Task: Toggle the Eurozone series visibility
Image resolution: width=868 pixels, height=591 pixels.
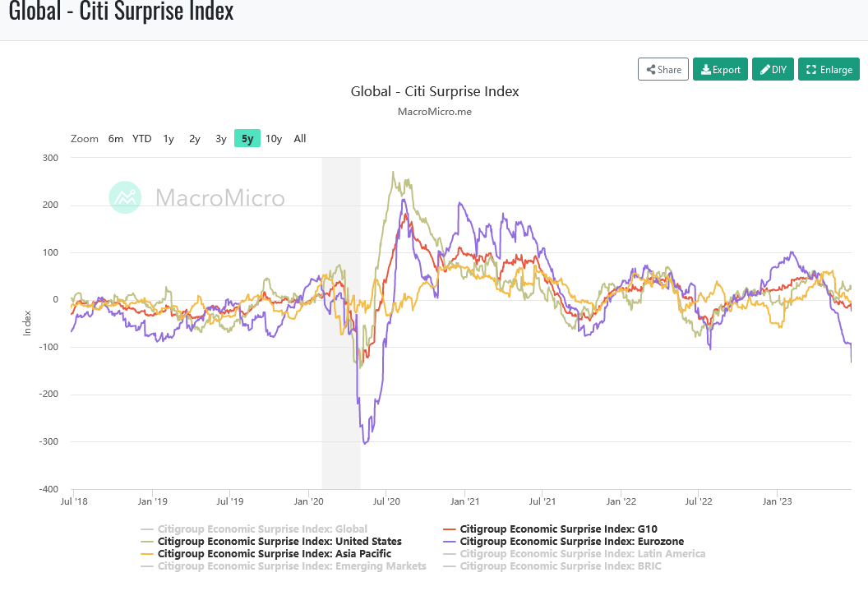Action: tap(571, 542)
